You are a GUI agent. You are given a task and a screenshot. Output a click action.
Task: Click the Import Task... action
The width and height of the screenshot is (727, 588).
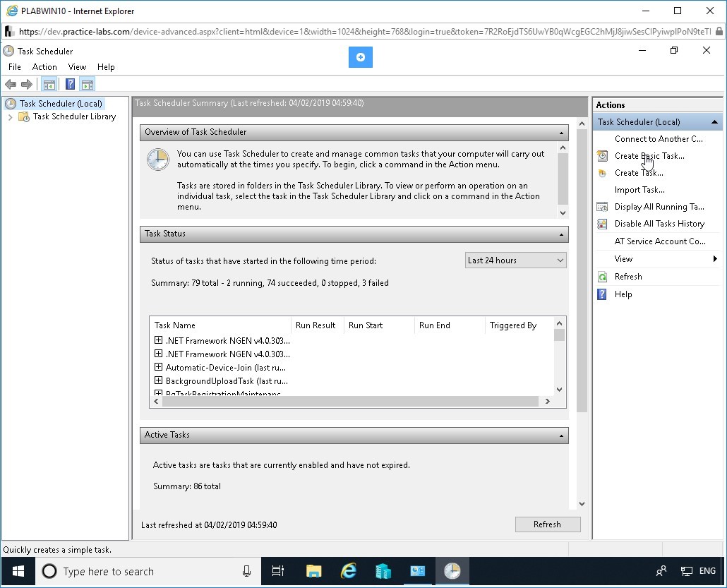[x=639, y=190]
